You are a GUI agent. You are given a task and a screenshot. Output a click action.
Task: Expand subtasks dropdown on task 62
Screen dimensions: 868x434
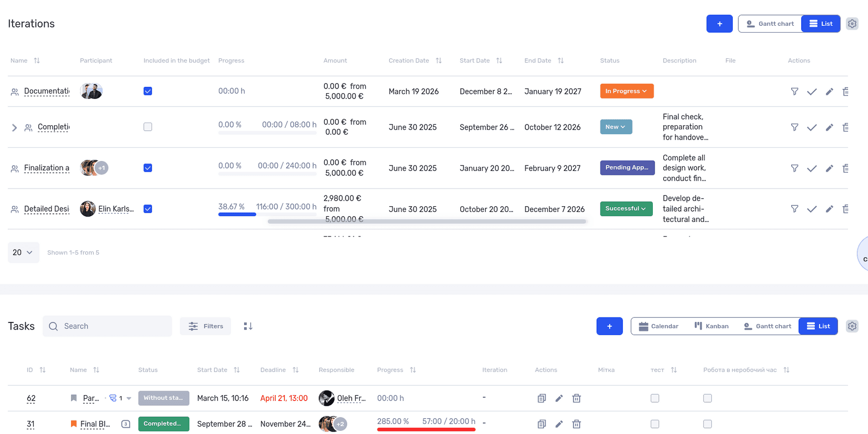(129, 398)
